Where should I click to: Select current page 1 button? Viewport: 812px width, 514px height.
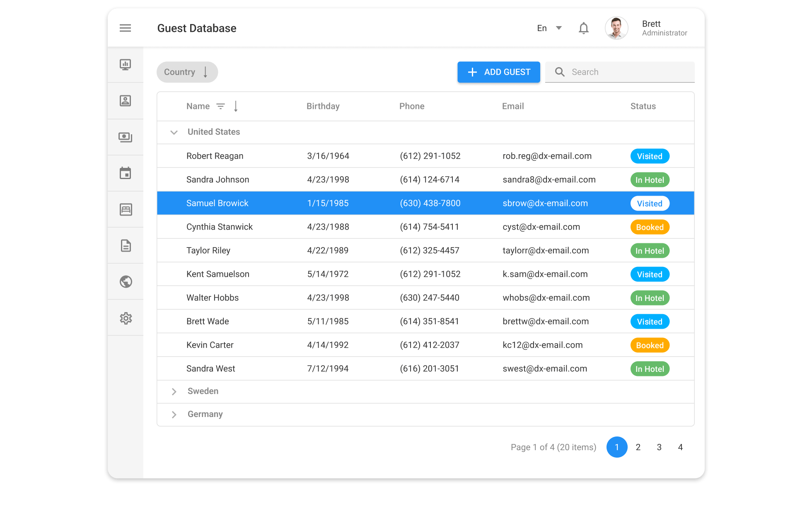pyautogui.click(x=617, y=447)
